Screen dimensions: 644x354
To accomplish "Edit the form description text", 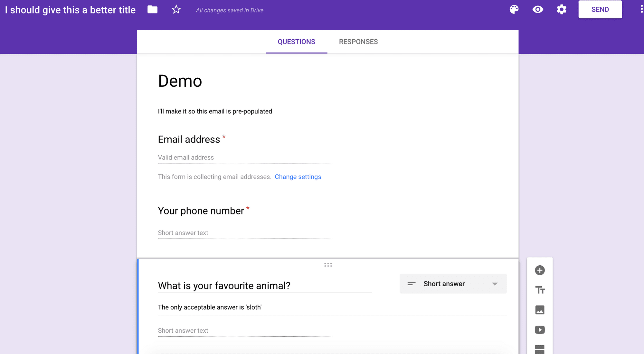I will (x=215, y=111).
